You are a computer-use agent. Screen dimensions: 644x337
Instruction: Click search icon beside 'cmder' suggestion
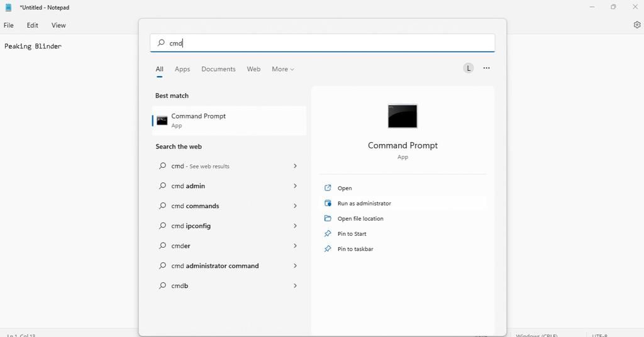pyautogui.click(x=163, y=246)
